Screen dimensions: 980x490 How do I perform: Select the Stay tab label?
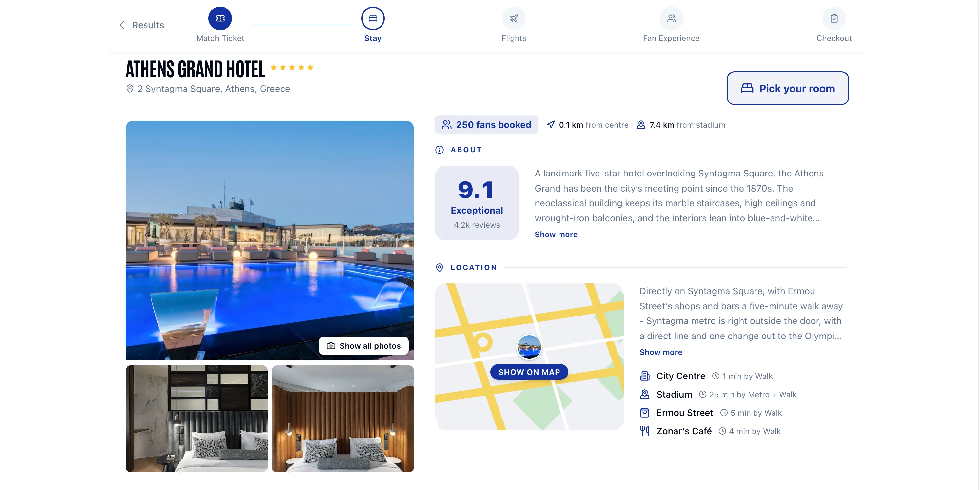[372, 38]
